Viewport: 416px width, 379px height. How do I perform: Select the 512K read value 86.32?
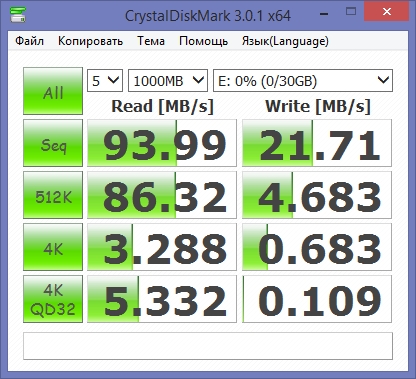click(162, 195)
